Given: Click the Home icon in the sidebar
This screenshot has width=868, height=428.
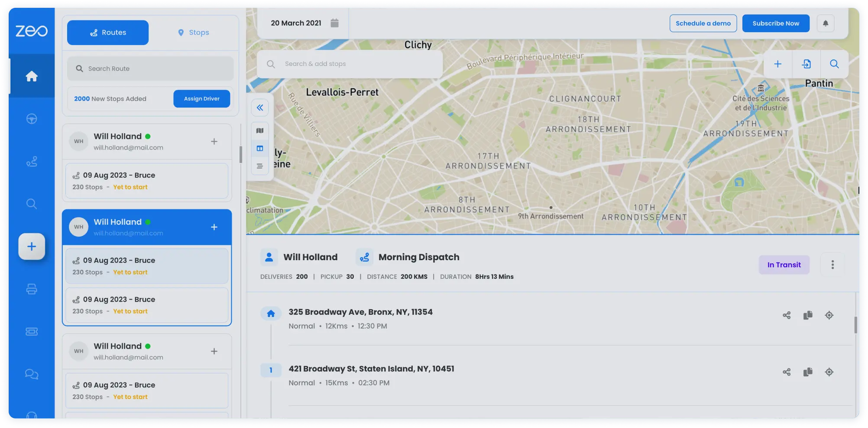Looking at the screenshot, I should 32,76.
